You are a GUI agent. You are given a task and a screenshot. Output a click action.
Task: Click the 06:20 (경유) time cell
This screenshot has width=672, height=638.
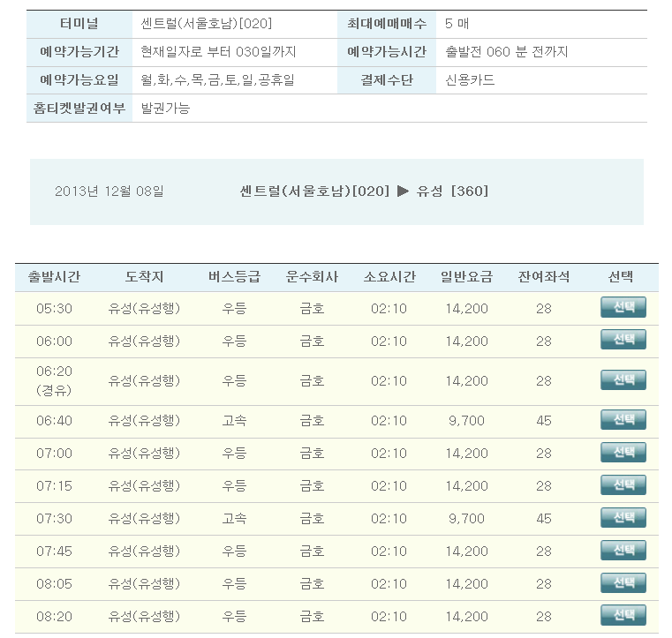(54, 380)
